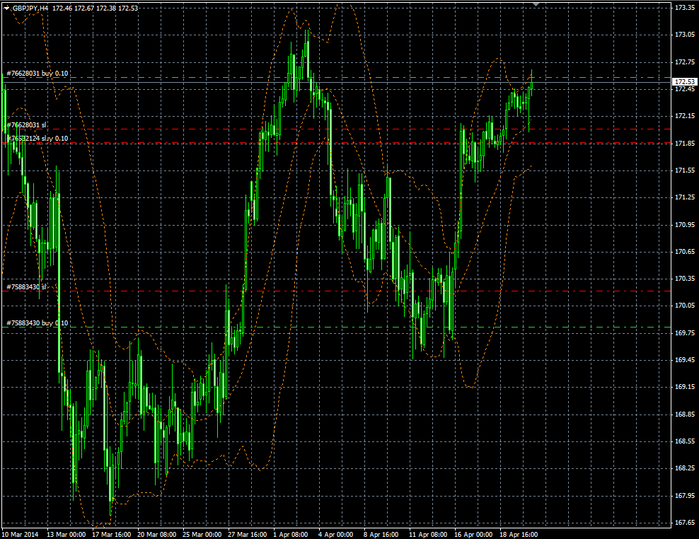Click the 172.15 price axis label

click(x=685, y=116)
